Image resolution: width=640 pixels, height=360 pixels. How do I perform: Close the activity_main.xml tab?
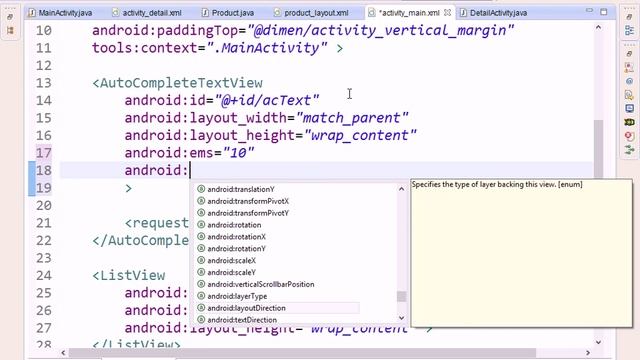tap(447, 13)
